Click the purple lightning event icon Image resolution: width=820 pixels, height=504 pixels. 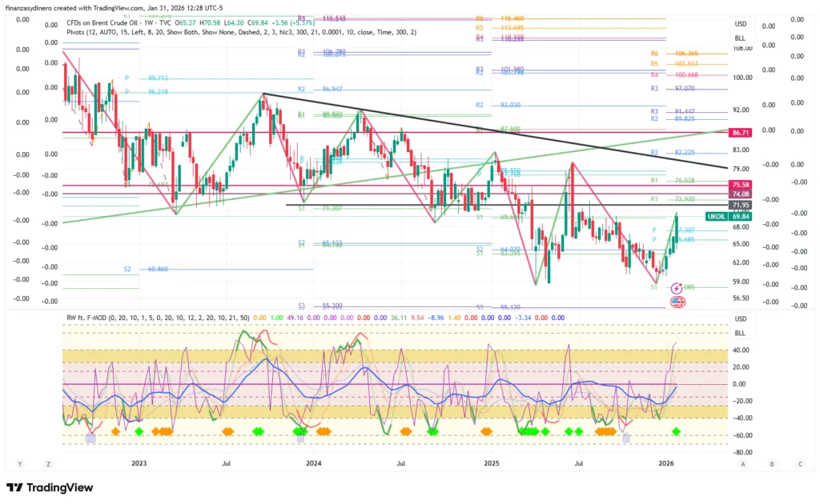677,287
